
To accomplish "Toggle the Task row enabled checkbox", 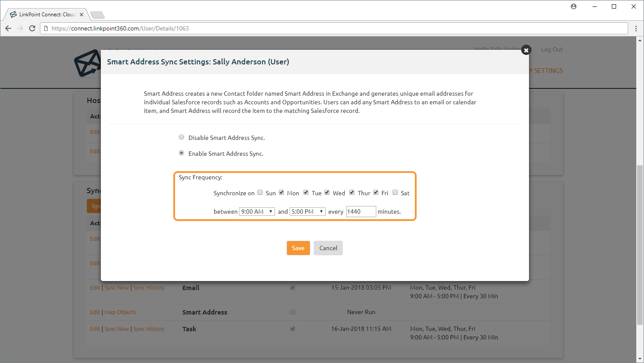I will coord(293,329).
